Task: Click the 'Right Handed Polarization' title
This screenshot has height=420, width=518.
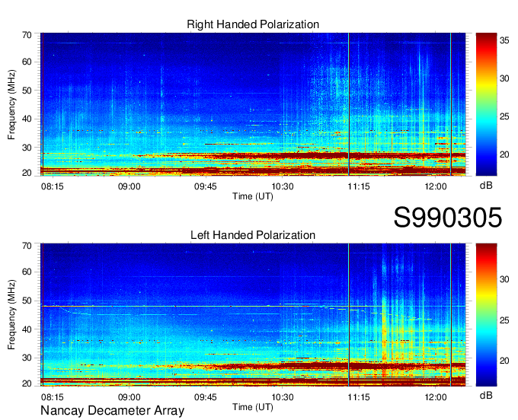Action: (x=253, y=24)
